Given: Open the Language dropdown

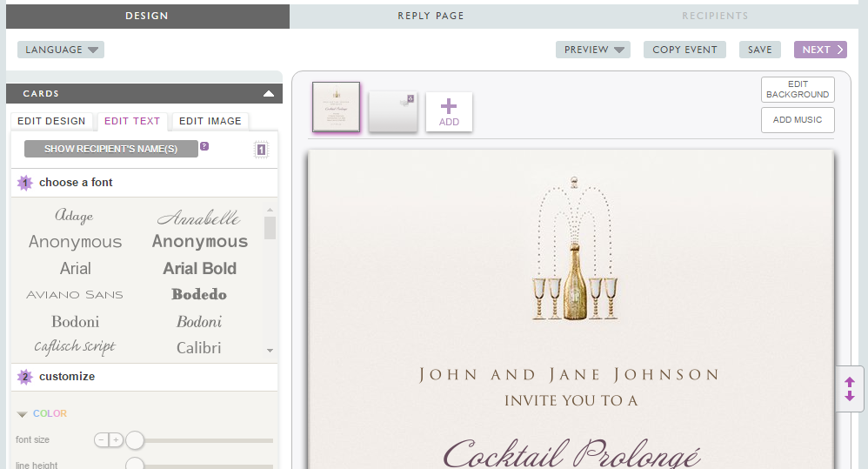Looking at the screenshot, I should click(61, 50).
